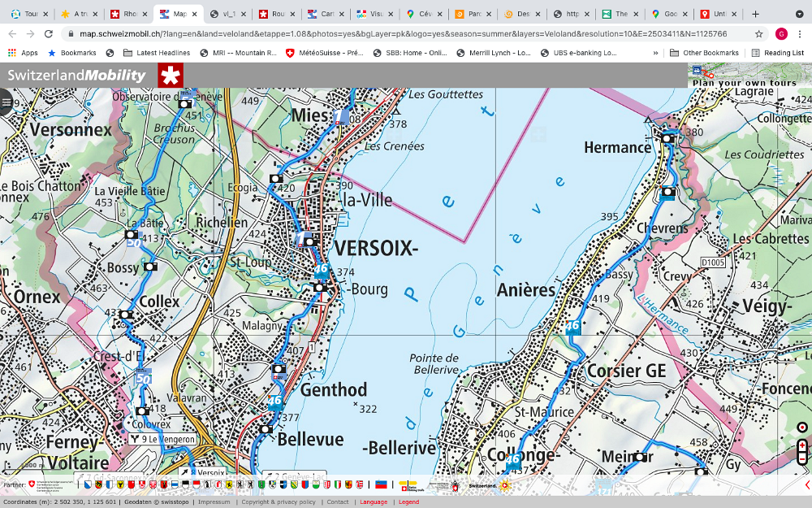812x508 pixels.
Task: Open the Language link in the footer
Action: [x=374, y=502]
